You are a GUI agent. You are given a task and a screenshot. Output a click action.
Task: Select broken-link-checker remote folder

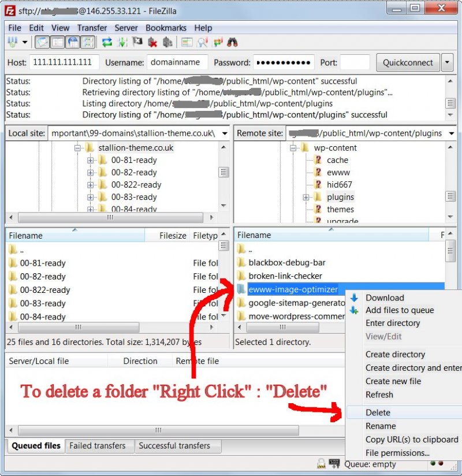[x=285, y=276]
